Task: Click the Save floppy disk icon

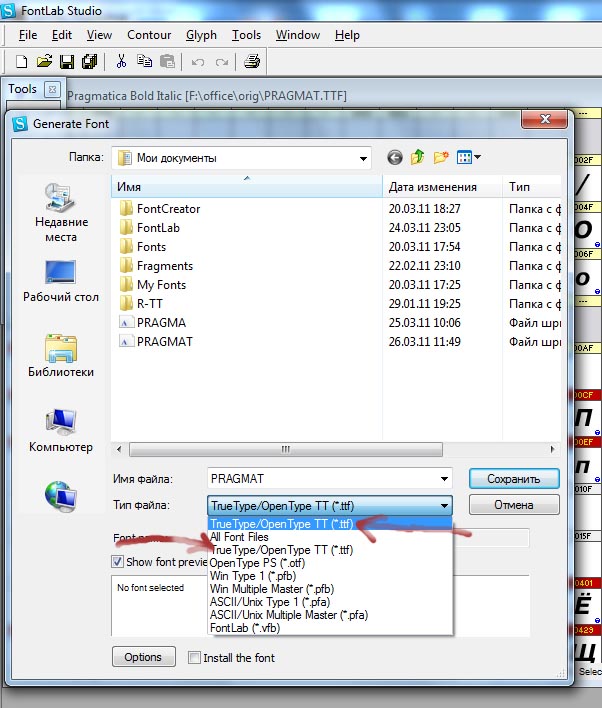Action: 67,61
